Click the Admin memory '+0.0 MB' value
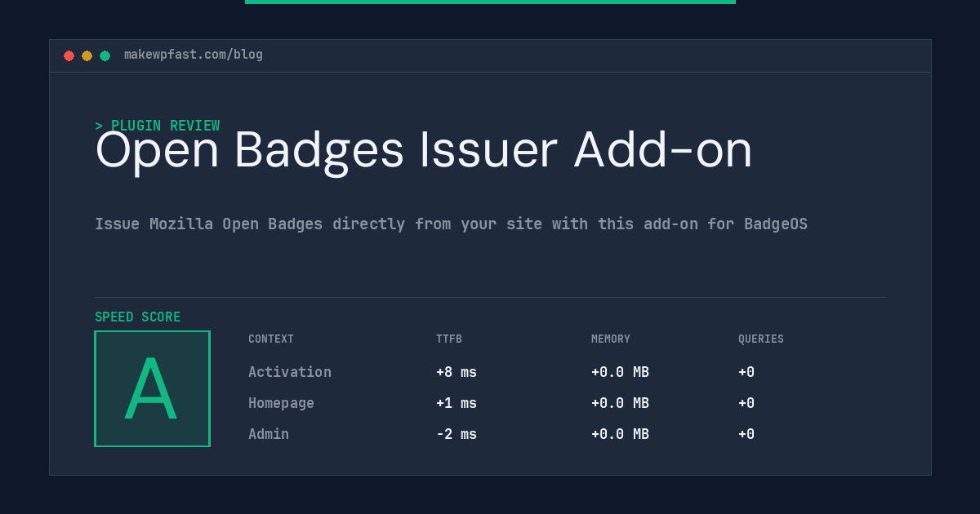 [620, 434]
